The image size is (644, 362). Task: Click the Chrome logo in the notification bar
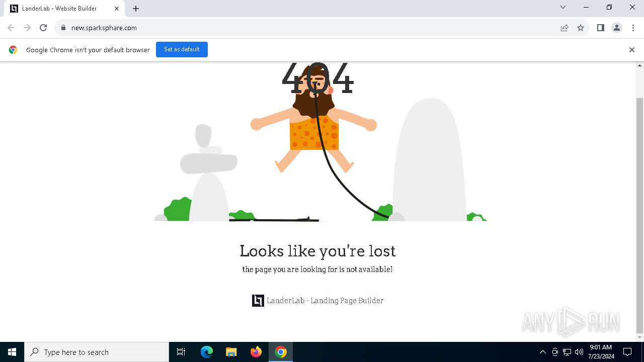13,50
